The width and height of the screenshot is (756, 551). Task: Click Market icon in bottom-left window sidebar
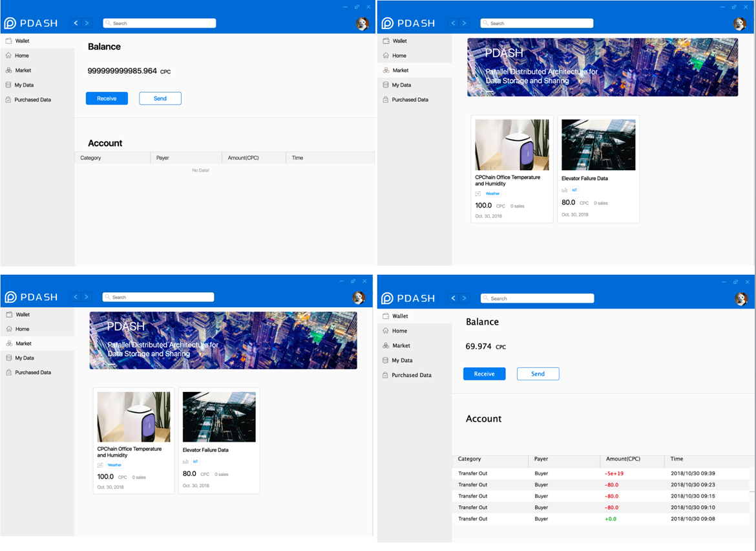tap(9, 343)
